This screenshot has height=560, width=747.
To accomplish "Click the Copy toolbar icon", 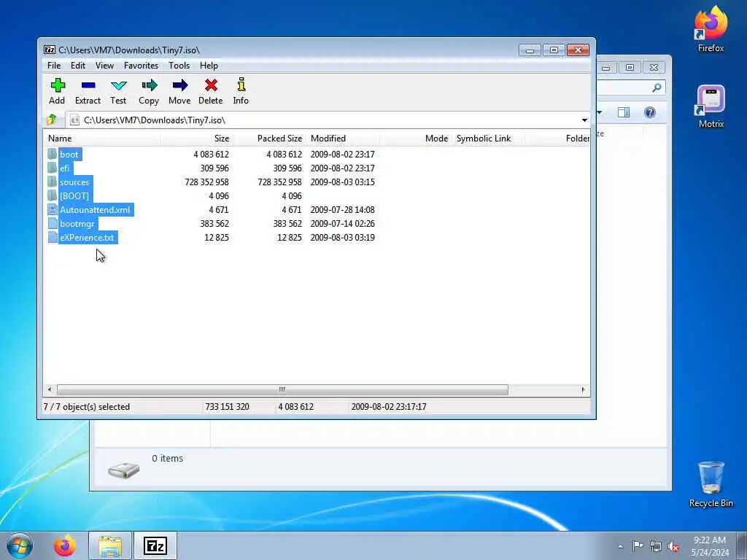I will click(149, 86).
